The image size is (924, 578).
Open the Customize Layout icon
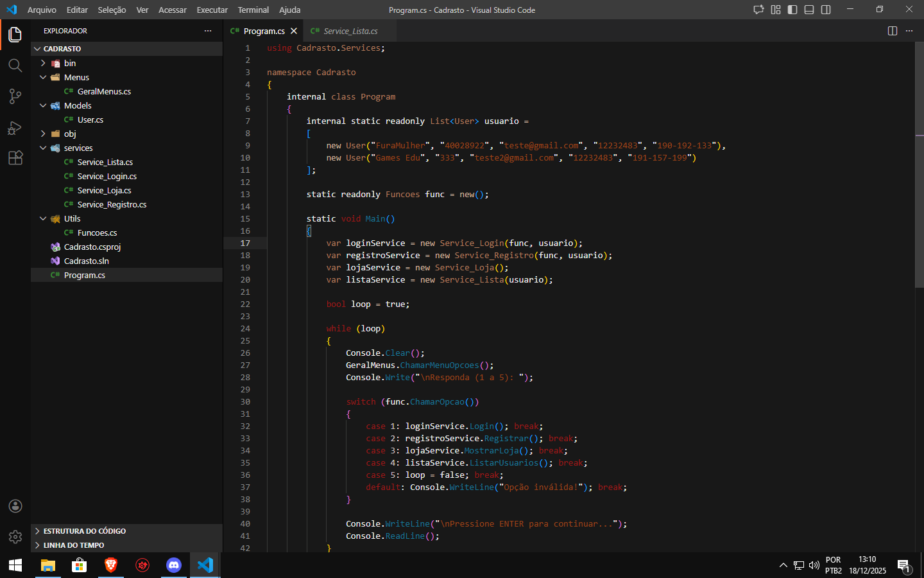(x=776, y=10)
